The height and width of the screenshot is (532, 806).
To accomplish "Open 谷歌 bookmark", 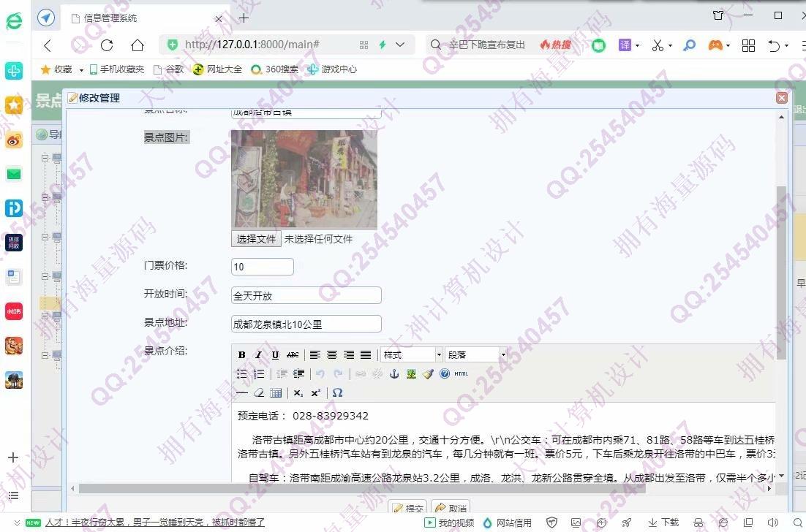I will [169, 69].
